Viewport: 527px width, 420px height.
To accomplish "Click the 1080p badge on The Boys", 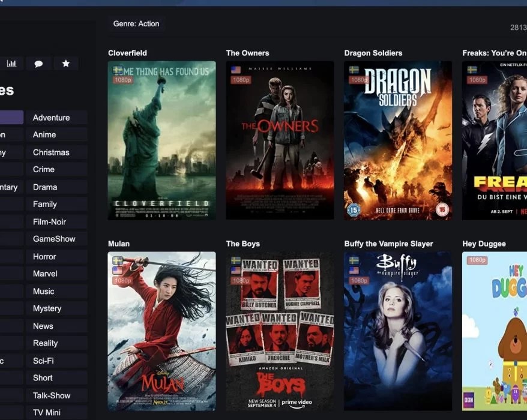I will point(241,281).
